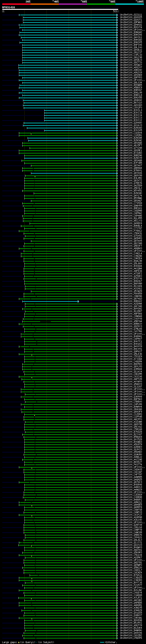146x644 pixels.
Task: Open hit UniRef100_P43774
Action: [x=131, y=464]
